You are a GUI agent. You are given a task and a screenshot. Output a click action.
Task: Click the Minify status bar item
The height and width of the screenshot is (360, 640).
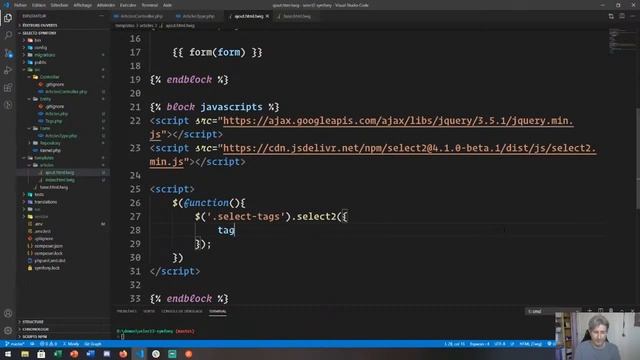pos(71,344)
